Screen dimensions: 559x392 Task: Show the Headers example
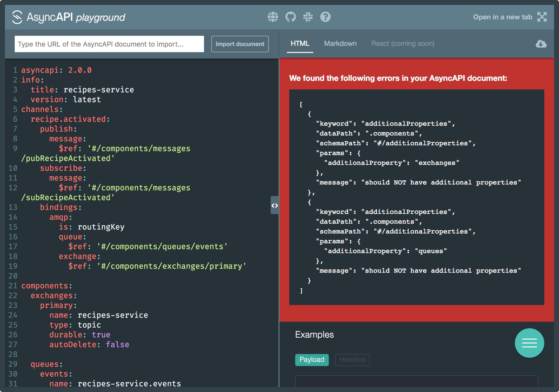coord(352,360)
